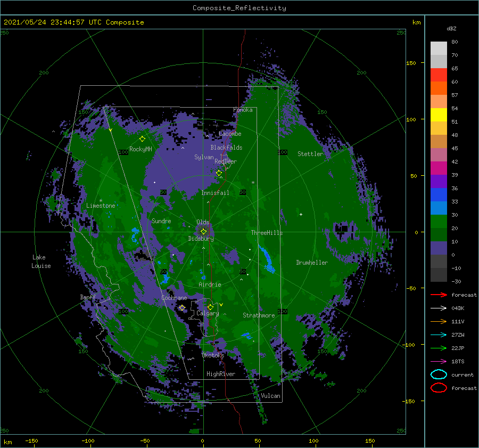Screen dimensions: 479x448
Task: Click the Composite_Reflectivity title text
Action: pyautogui.click(x=240, y=8)
